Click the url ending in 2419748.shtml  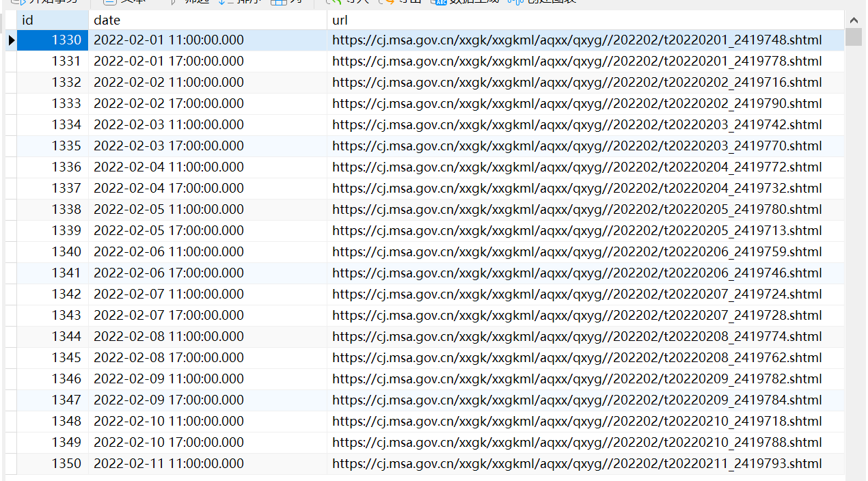[x=577, y=40]
